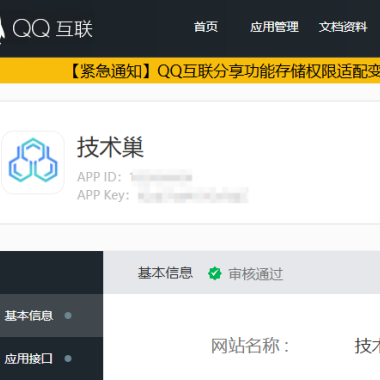
Task: Click the dot beside sidebar 应用接口
Action: (x=68, y=359)
